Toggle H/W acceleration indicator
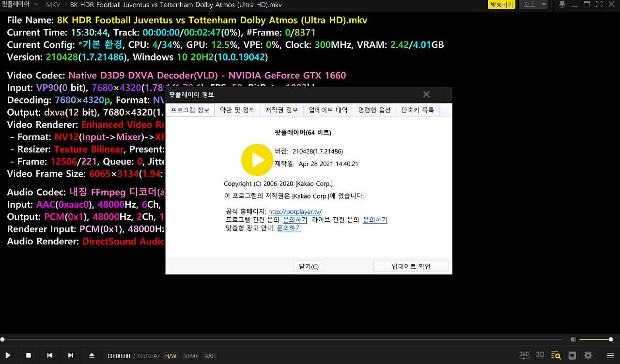 click(x=171, y=356)
